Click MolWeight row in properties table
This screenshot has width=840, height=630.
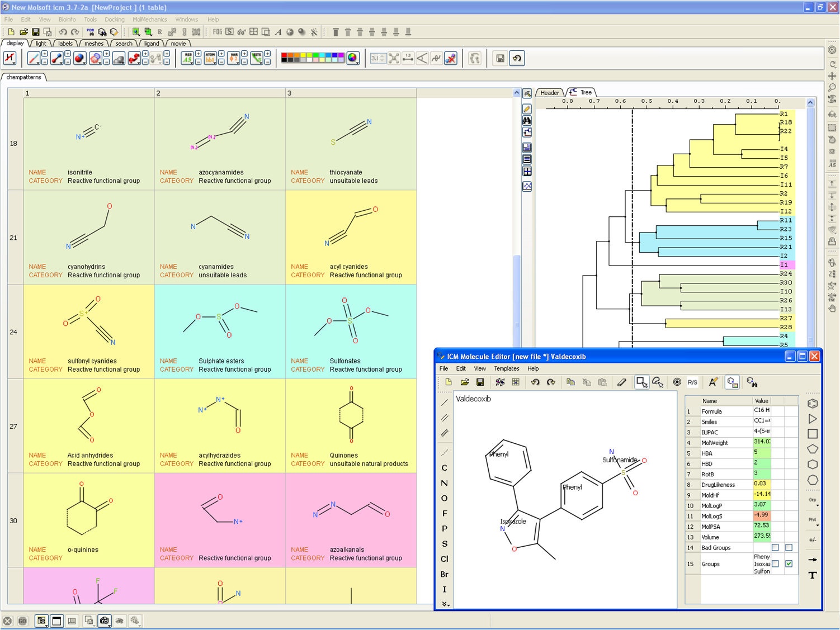[x=742, y=443]
